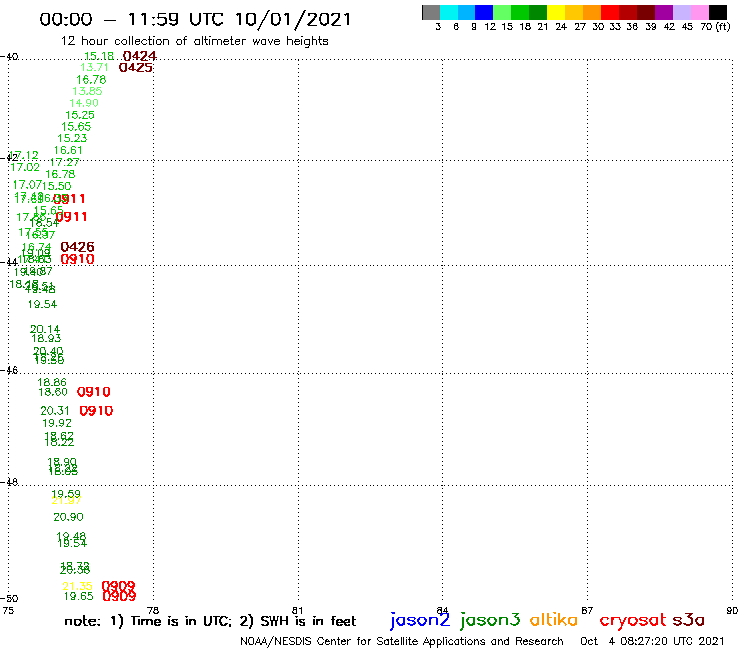Click the chart title showing 00:00 – 11:59 UTC
The height and width of the screenshot is (650, 740).
195,19
